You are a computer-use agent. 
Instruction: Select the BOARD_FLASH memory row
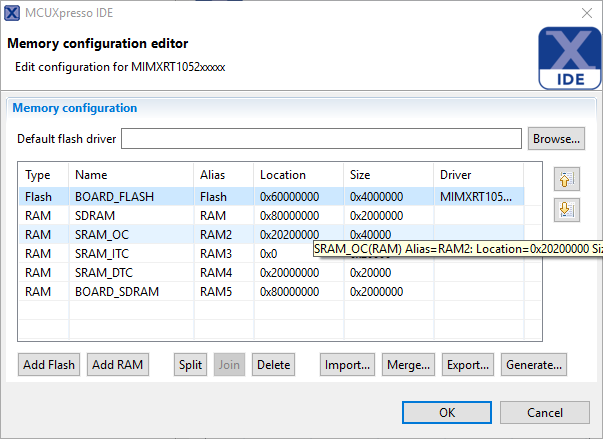pyautogui.click(x=114, y=197)
